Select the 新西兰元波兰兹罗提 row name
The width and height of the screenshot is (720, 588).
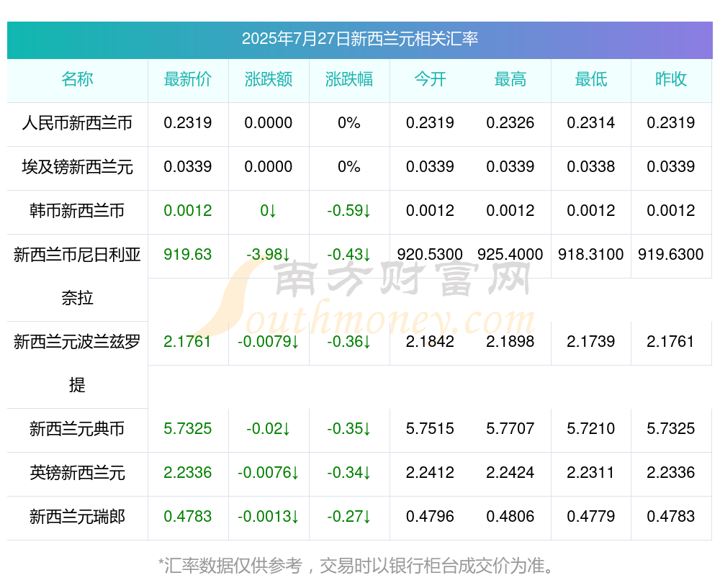(x=77, y=363)
